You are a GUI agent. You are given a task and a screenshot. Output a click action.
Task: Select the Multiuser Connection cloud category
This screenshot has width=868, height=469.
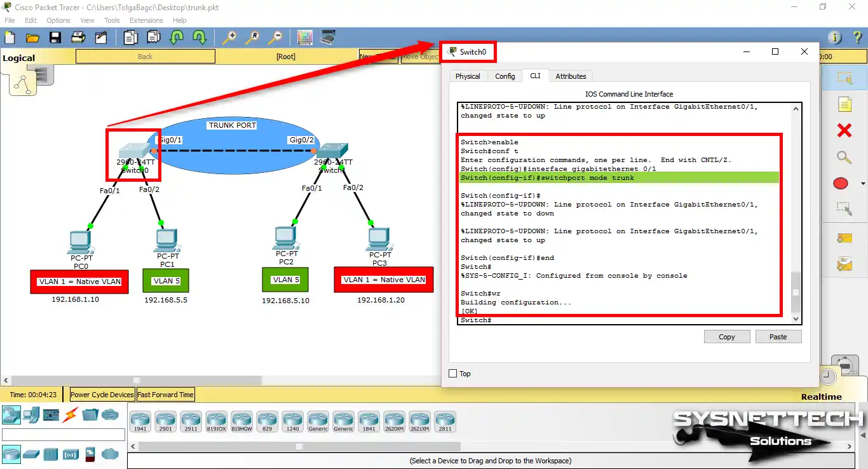[x=110, y=415]
